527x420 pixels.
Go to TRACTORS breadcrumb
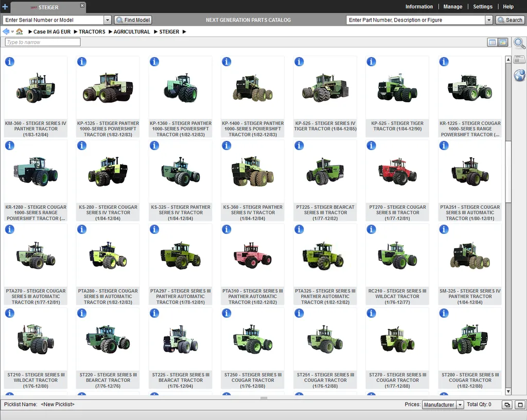pos(92,31)
